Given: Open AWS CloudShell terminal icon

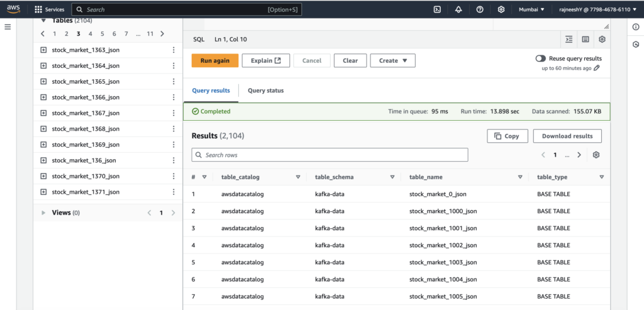Looking at the screenshot, I should point(437,9).
